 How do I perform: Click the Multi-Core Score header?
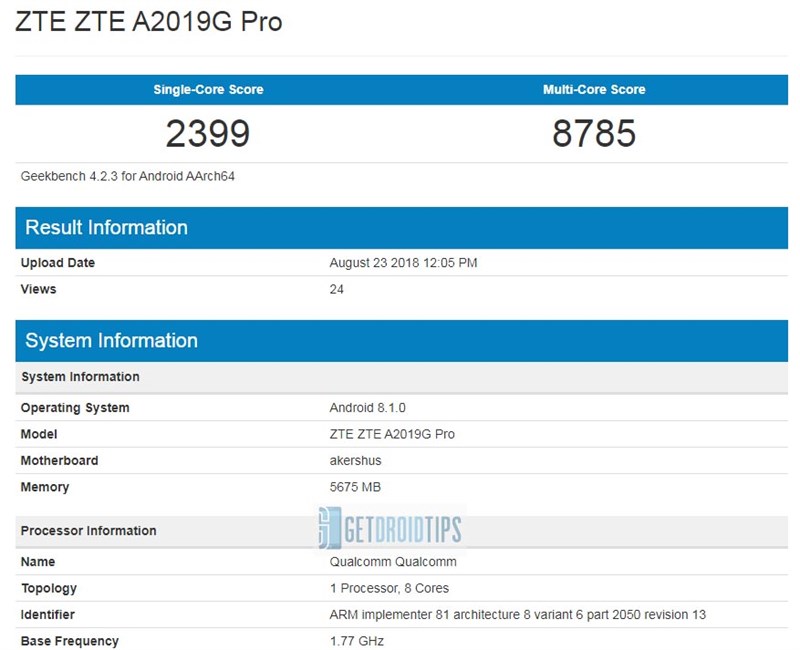596,90
